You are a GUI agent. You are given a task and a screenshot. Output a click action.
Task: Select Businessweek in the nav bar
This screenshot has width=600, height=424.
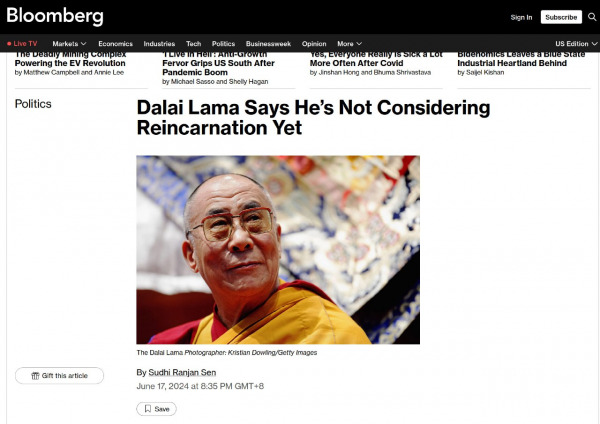[268, 44]
